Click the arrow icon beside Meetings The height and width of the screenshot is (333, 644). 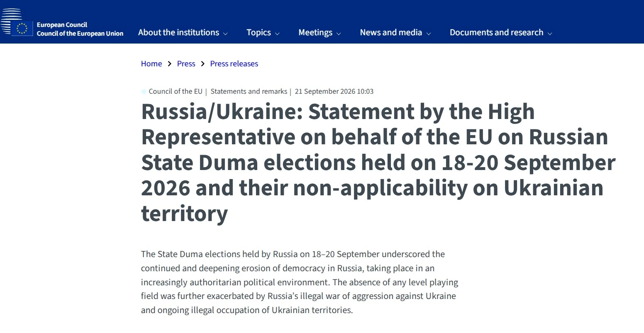(x=339, y=34)
